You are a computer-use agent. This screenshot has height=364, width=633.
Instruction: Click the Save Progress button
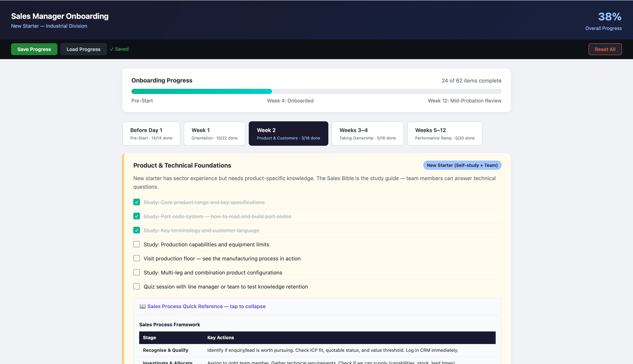(x=34, y=49)
